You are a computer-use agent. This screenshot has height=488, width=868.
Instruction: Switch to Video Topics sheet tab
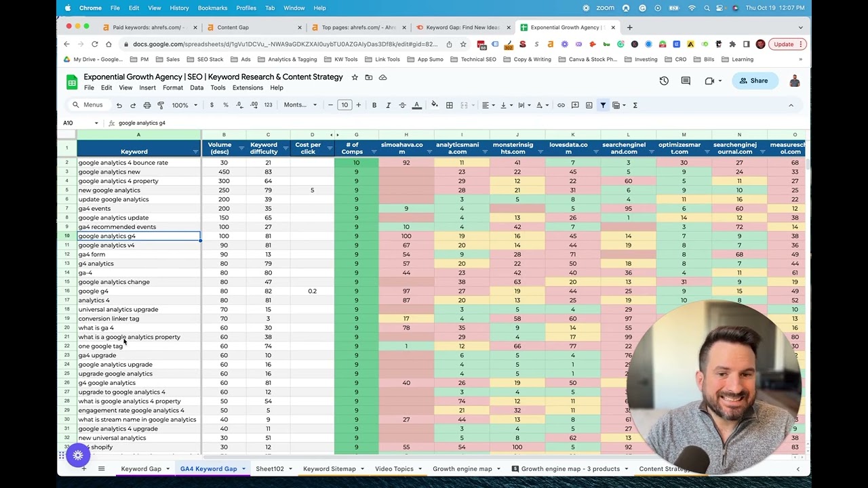pos(394,469)
